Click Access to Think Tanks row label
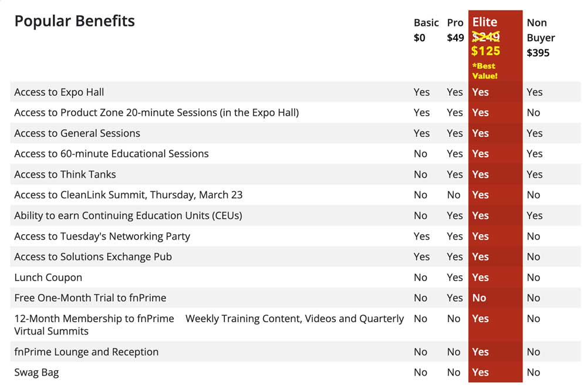 coord(65,174)
